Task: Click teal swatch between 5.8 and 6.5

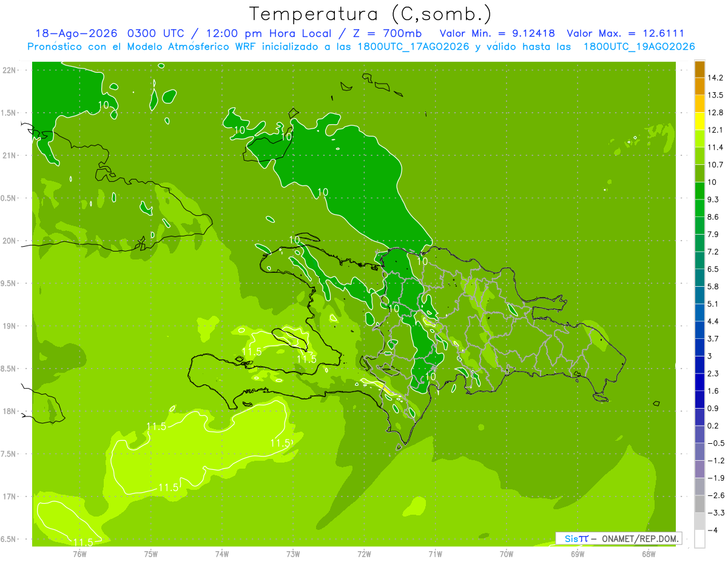Action: click(699, 278)
